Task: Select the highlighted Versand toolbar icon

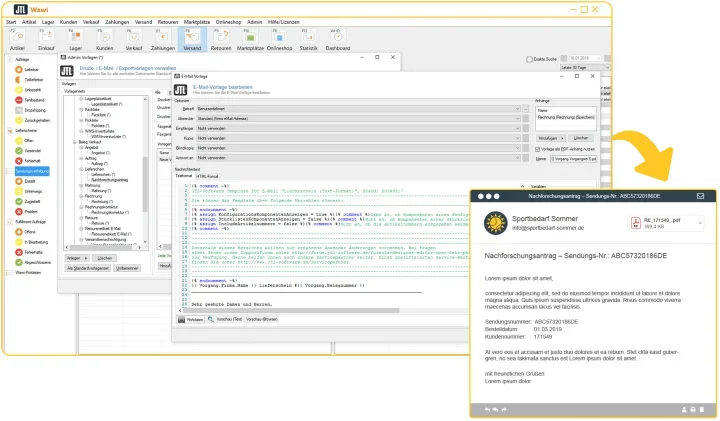Action: [192, 39]
